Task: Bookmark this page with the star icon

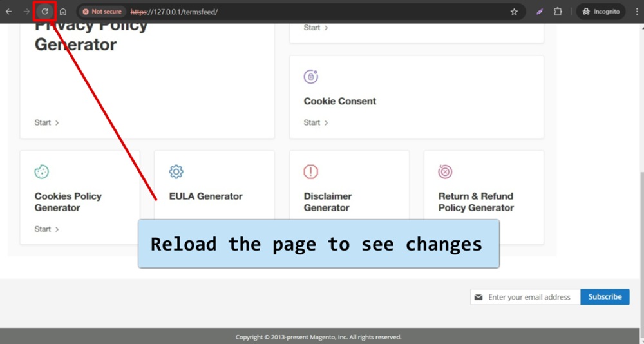Action: [514, 12]
